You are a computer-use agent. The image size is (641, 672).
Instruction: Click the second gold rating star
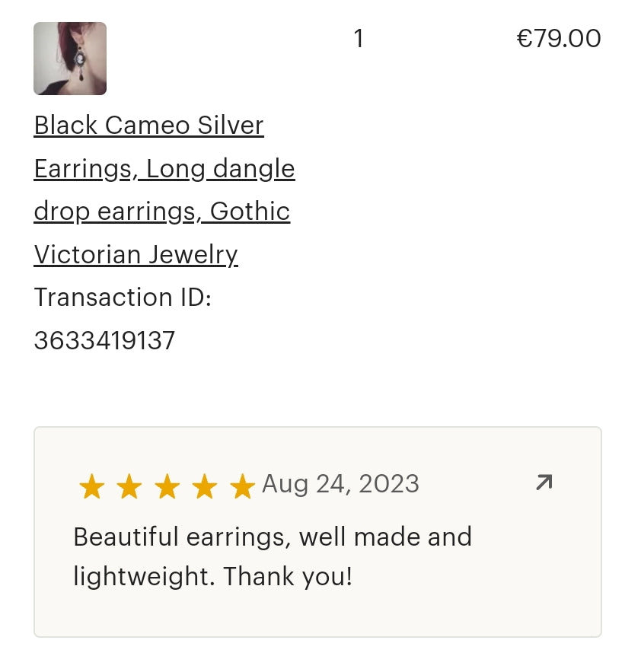tap(129, 486)
